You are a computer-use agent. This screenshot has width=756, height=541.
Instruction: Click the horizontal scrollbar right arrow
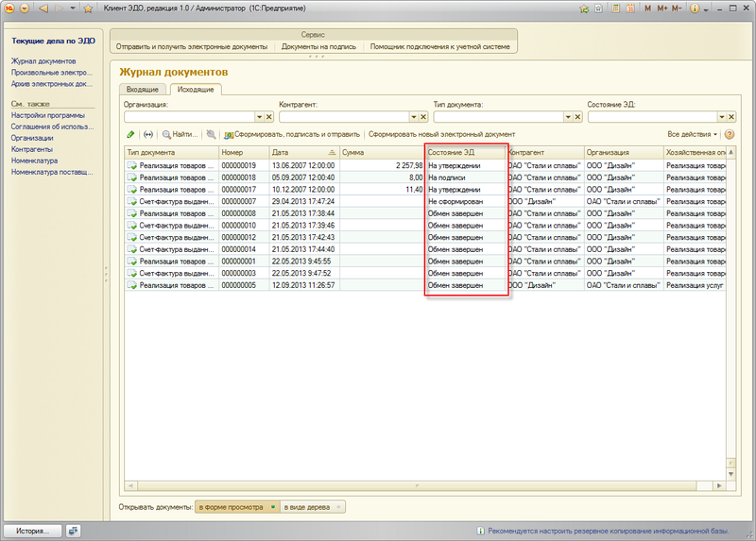[x=719, y=485]
